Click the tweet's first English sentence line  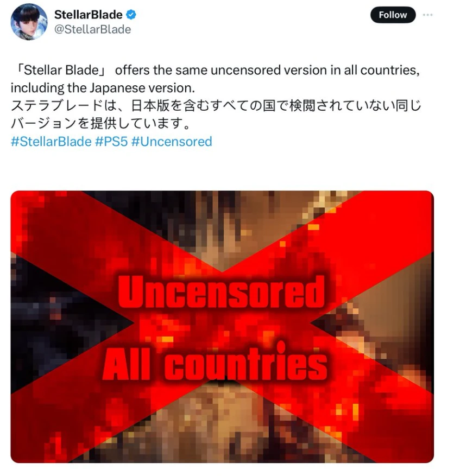(x=215, y=70)
